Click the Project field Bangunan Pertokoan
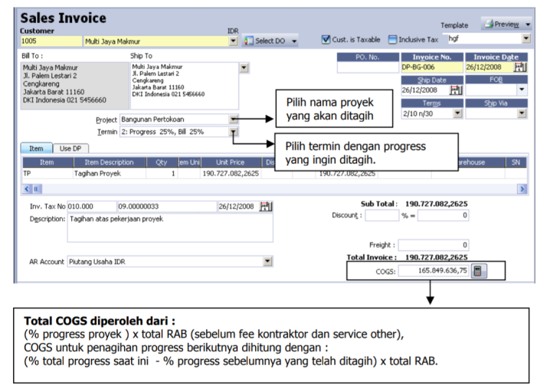 [175, 119]
